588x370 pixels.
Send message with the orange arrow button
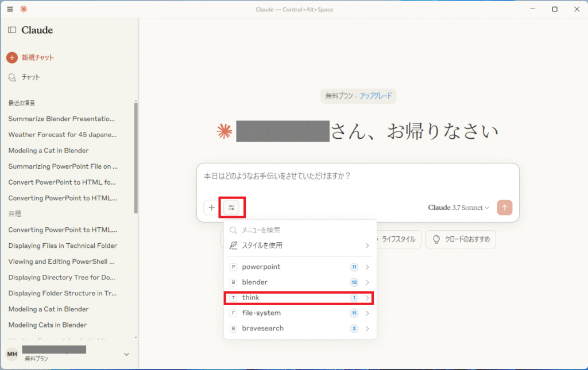[504, 208]
